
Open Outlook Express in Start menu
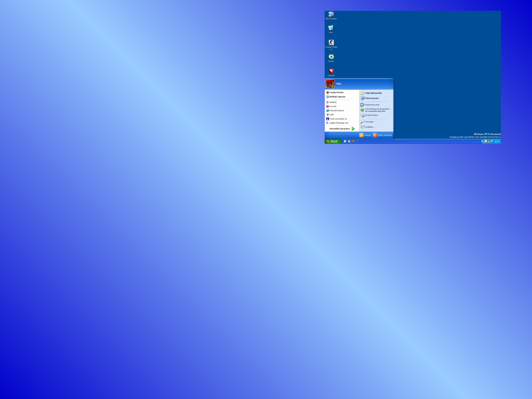[x=335, y=97]
